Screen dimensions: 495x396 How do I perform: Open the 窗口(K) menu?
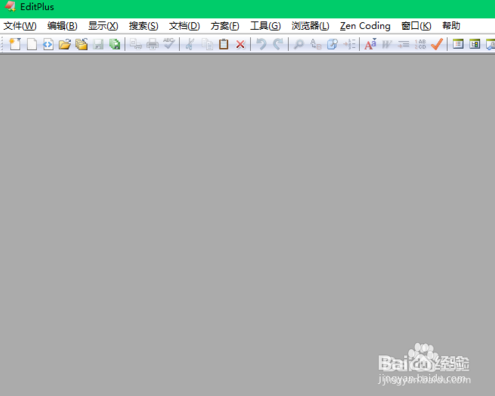416,26
